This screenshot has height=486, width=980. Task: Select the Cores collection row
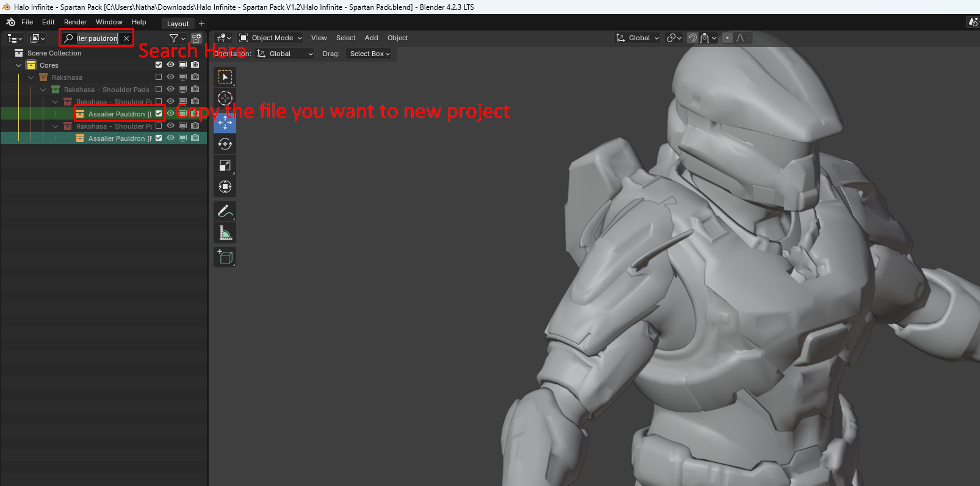[104, 65]
